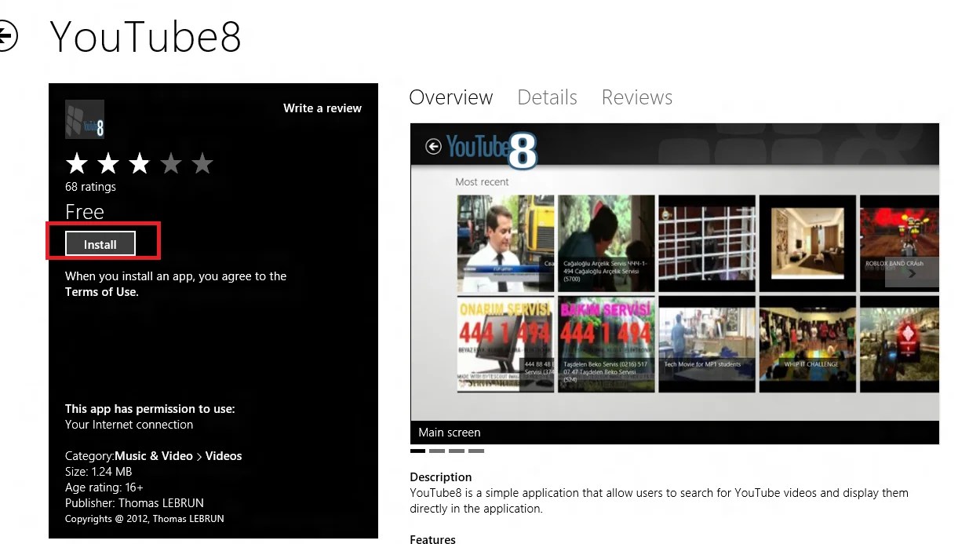Click the Main screen caption

(450, 433)
